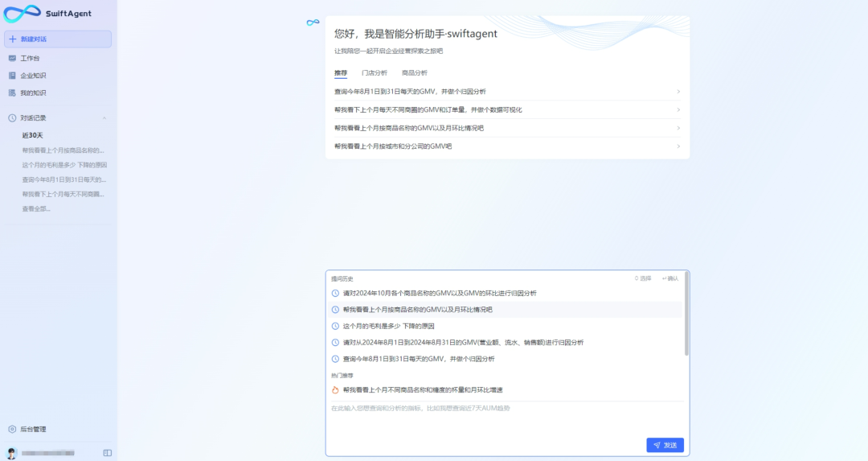Click the user avatar picture
The image size is (868, 461).
(x=12, y=453)
